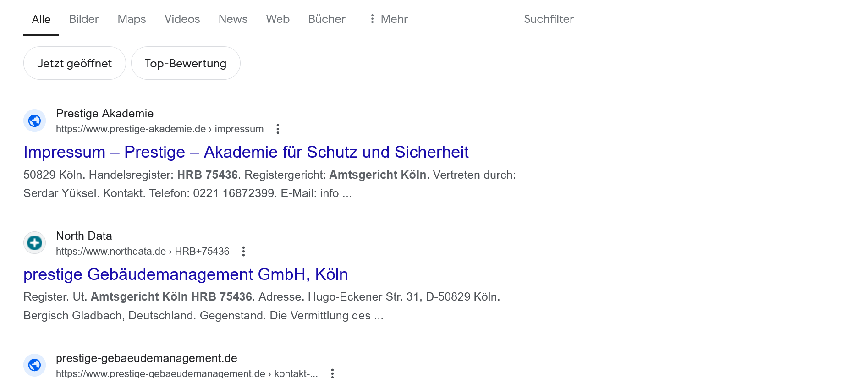Switch to the Bilder tab

[x=84, y=19]
